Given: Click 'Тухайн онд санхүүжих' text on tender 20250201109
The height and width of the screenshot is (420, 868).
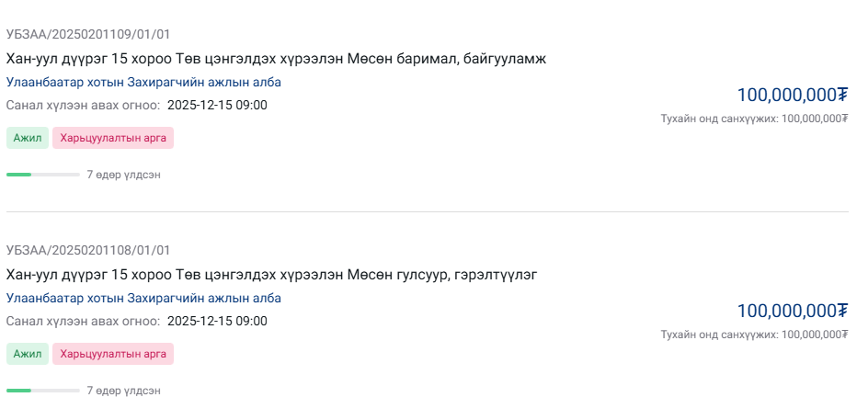Looking at the screenshot, I should pyautogui.click(x=754, y=119).
